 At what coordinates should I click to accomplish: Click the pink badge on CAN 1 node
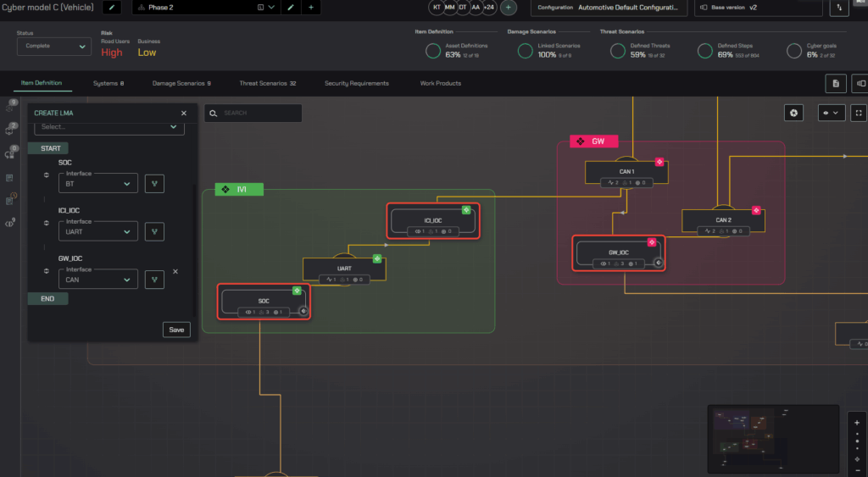click(659, 162)
